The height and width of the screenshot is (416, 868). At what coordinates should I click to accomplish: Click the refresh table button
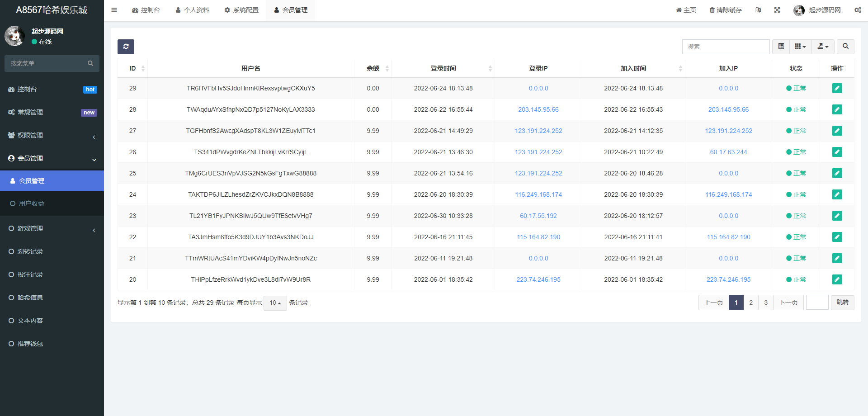(126, 47)
